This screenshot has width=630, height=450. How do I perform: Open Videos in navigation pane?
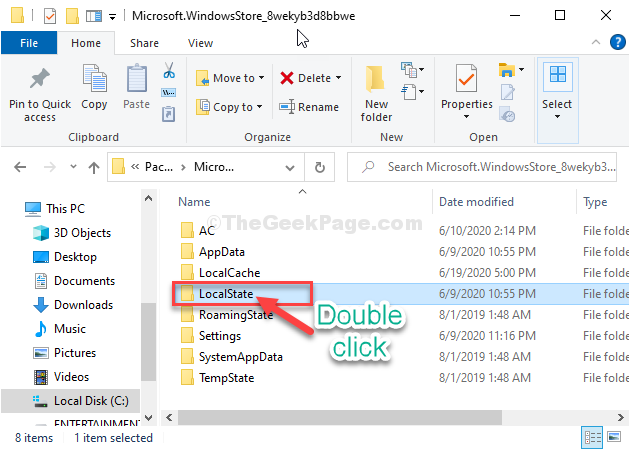[x=61, y=377]
